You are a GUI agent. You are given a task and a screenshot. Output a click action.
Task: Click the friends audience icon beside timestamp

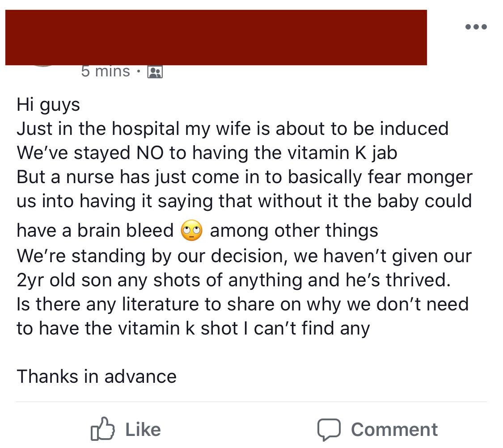(155, 72)
